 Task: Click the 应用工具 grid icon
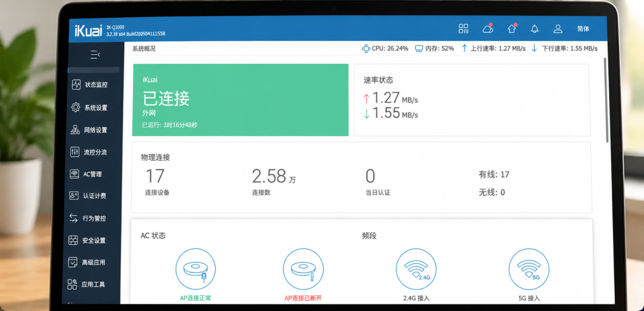pyautogui.click(x=72, y=284)
